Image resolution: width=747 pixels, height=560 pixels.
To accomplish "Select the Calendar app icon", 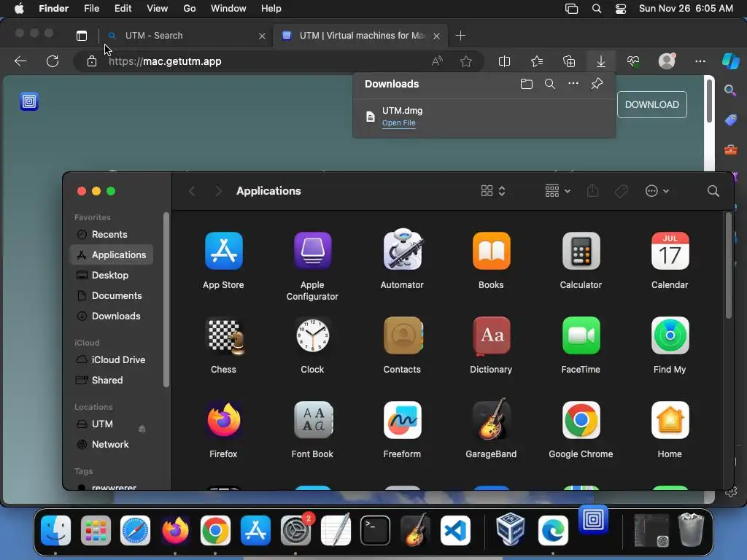I will click(670, 251).
